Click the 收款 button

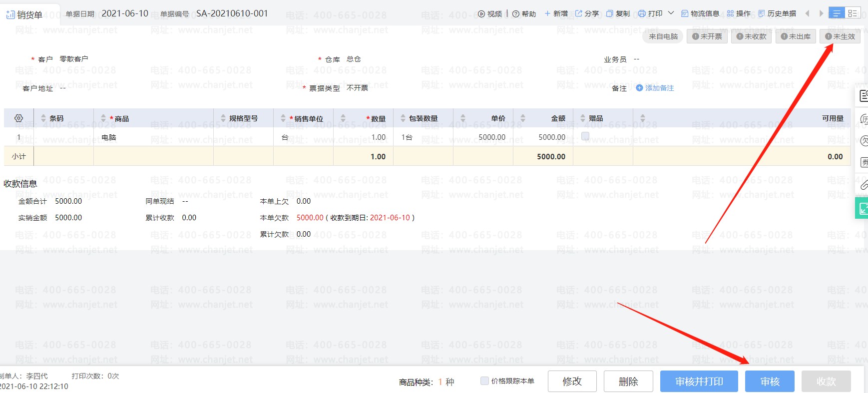pos(826,382)
